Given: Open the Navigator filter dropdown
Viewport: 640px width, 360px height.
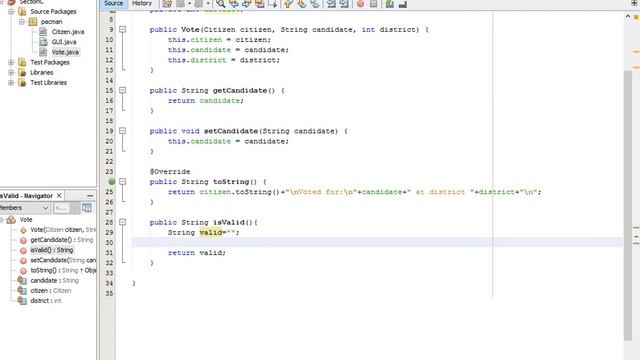Looking at the screenshot, I should coord(74,208).
